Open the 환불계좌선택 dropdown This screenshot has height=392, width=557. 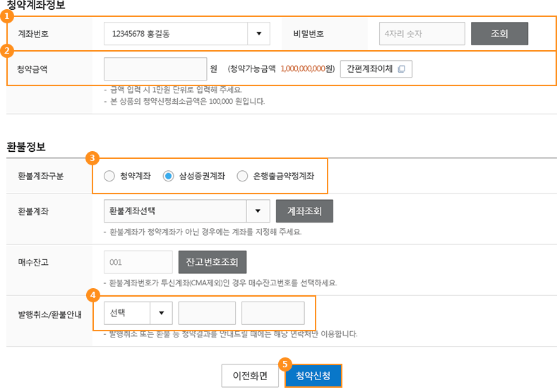coord(187,211)
